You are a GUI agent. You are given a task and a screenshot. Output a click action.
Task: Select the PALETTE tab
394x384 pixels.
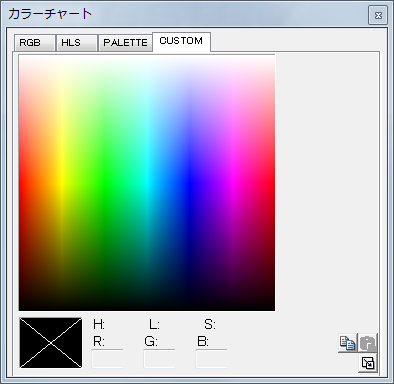click(x=125, y=43)
